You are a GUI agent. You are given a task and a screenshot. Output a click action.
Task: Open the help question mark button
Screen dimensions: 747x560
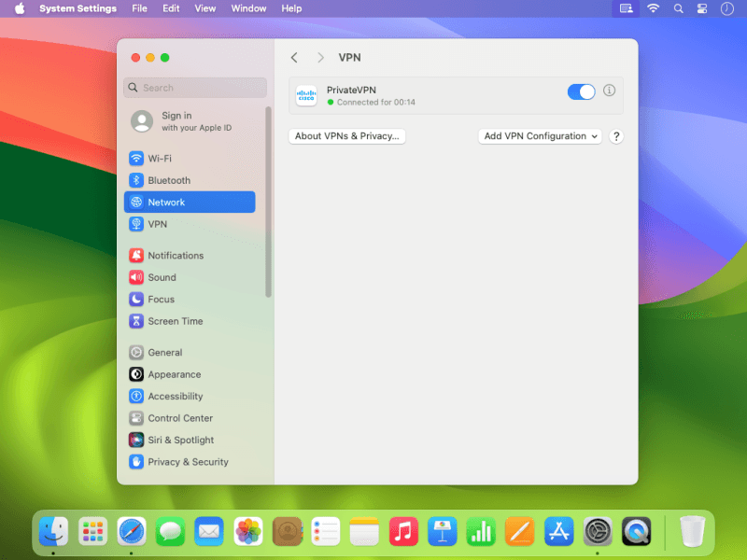pyautogui.click(x=616, y=136)
